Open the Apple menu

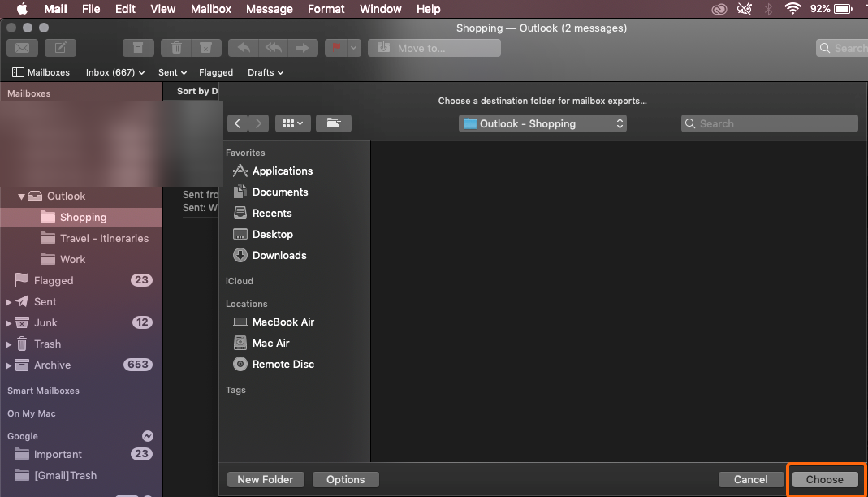pos(22,9)
